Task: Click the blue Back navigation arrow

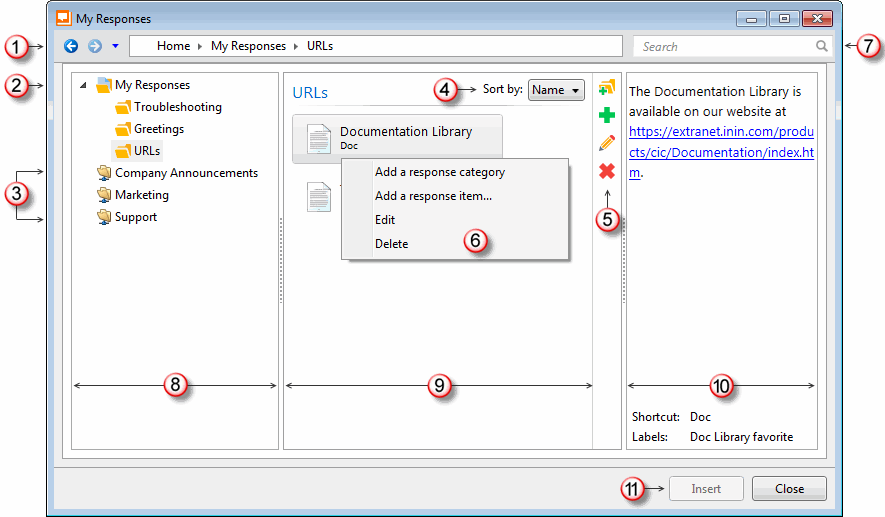Action: coord(71,46)
